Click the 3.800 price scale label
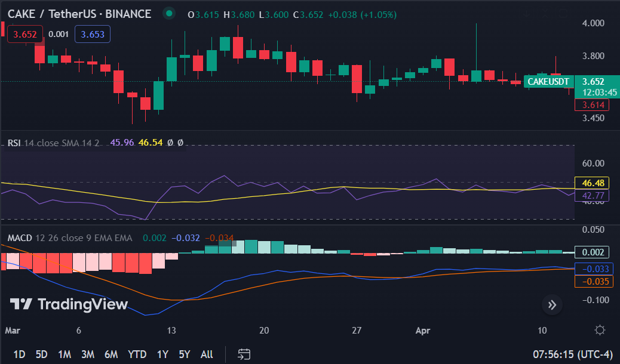This screenshot has height=364, width=620. [x=593, y=55]
